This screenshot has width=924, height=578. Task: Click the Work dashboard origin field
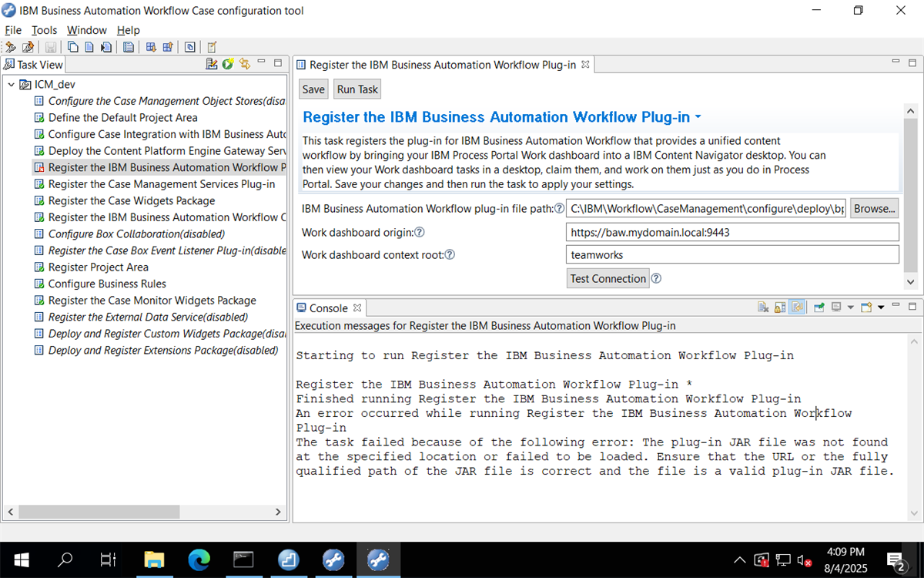point(732,232)
